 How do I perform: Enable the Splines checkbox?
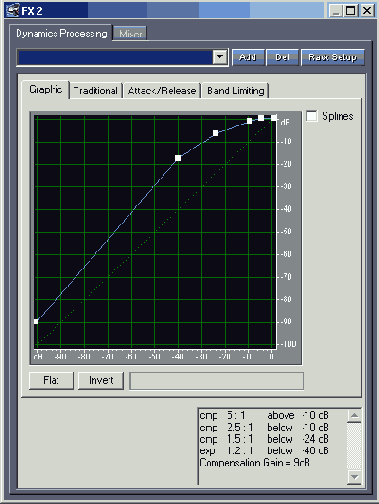[312, 116]
